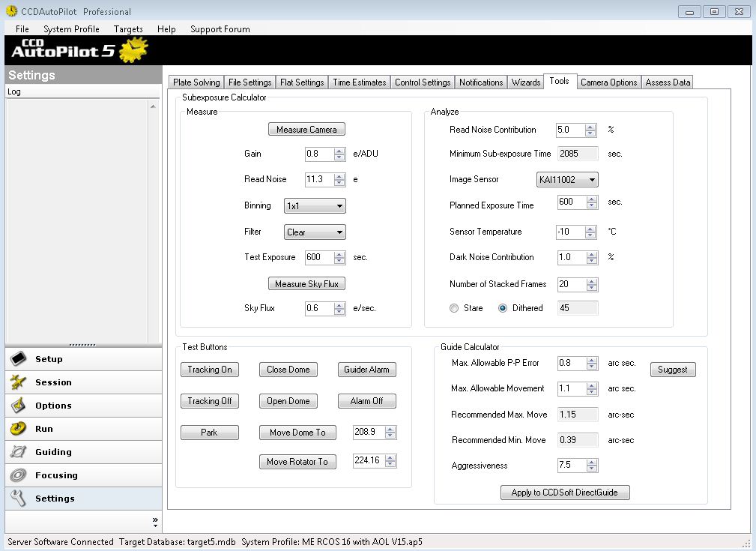Switch to the Plate Solving tab
756x551 pixels.
196,82
